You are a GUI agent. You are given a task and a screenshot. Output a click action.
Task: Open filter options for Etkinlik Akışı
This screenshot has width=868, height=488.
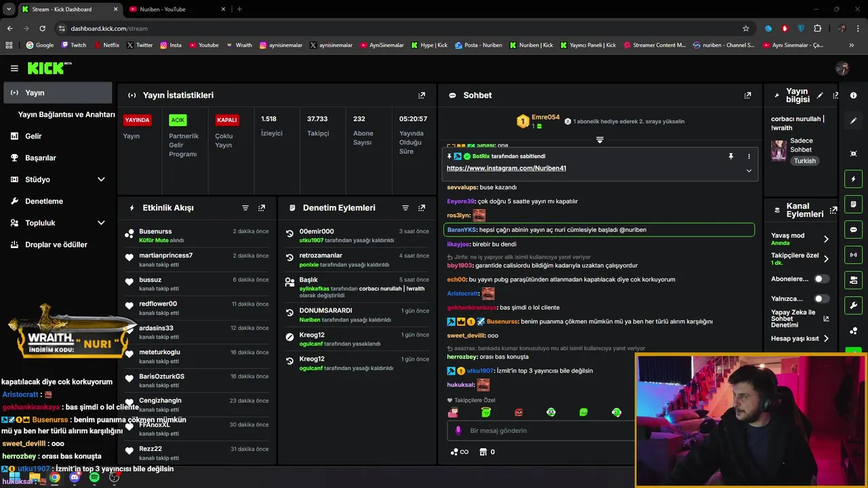[x=245, y=208]
